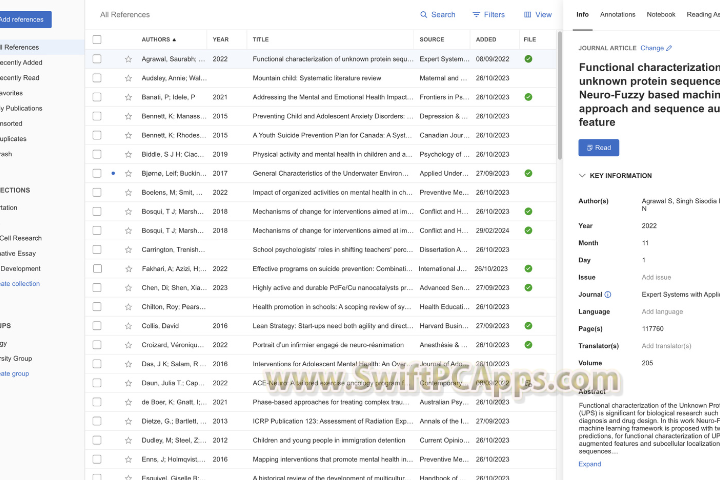Click the Change reference type link
Image resolution: width=720 pixels, height=480 pixels.
pyautogui.click(x=652, y=48)
